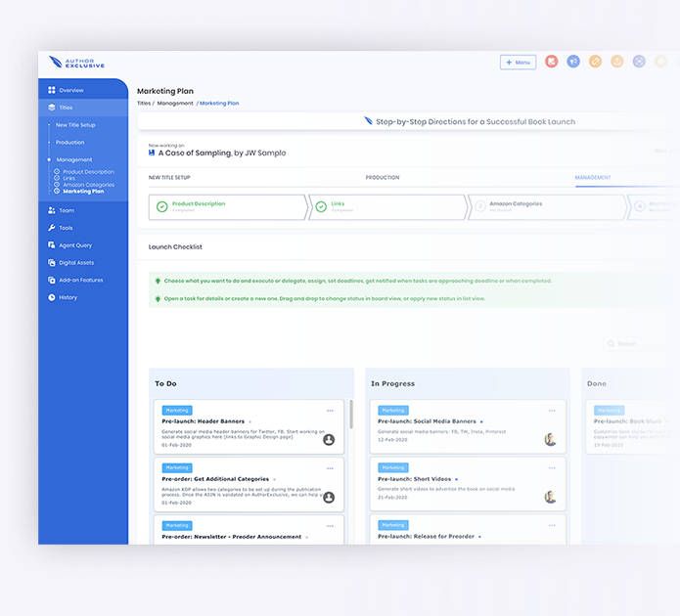Click the Team people icon
This screenshot has width=680, height=616.
click(52, 210)
